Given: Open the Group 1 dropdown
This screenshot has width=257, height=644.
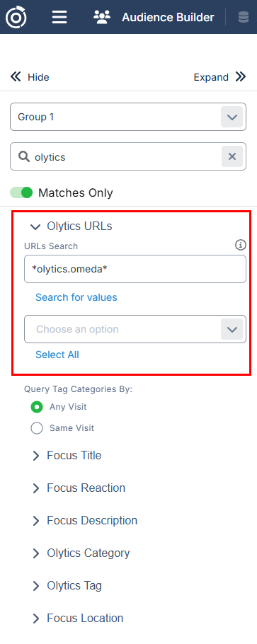Looking at the screenshot, I should tap(128, 117).
